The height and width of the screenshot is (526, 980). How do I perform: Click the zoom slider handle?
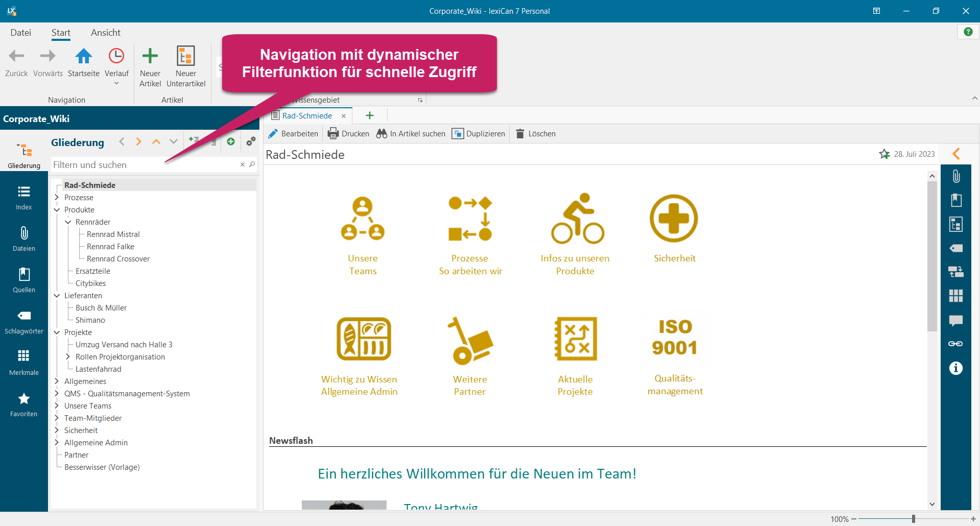tap(913, 519)
